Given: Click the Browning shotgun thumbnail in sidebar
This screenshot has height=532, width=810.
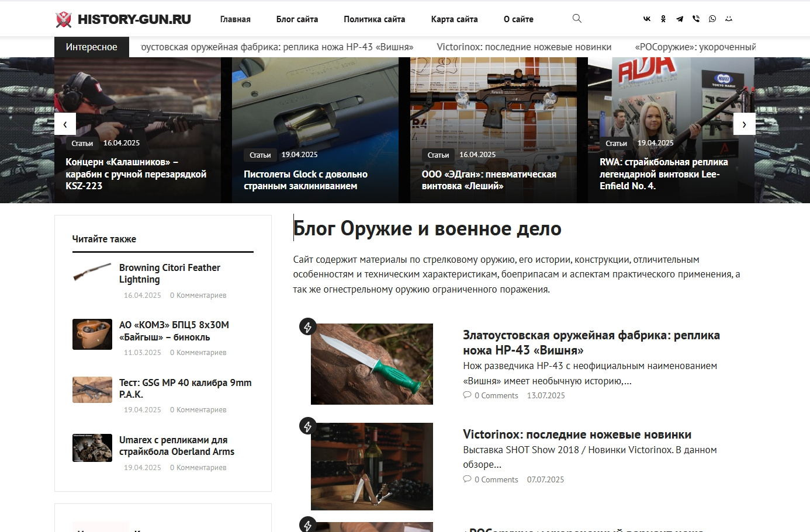Looking at the screenshot, I should coord(92,272).
